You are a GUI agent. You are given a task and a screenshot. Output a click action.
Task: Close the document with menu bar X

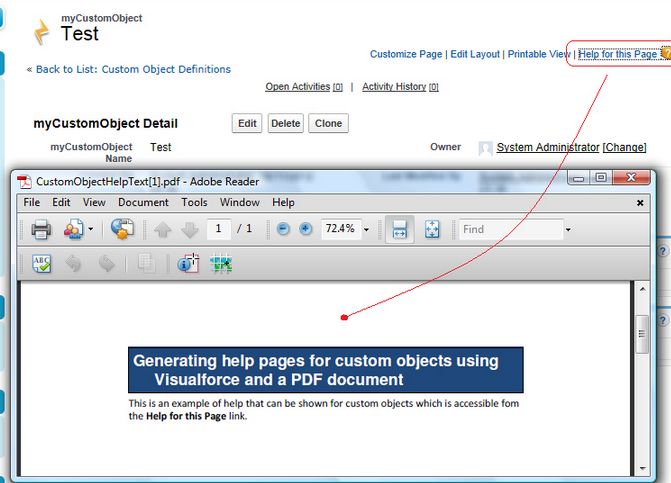click(x=640, y=203)
